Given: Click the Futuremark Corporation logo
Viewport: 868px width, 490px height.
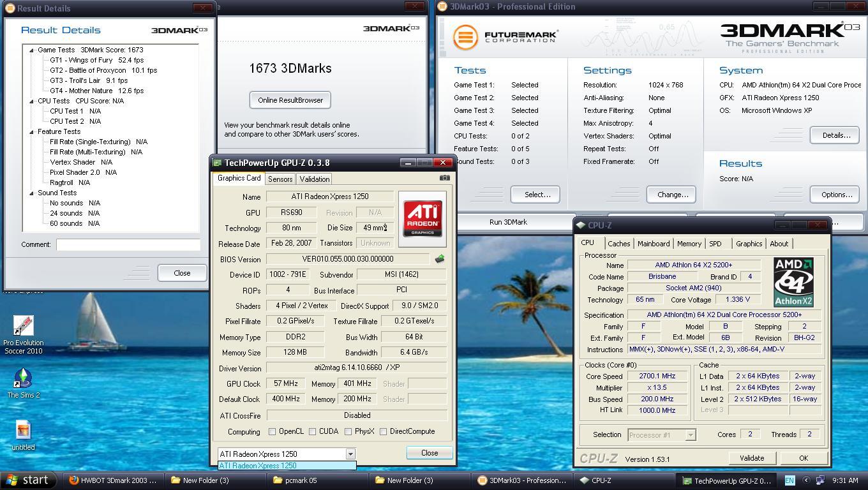Looking at the screenshot, I should pos(506,36).
